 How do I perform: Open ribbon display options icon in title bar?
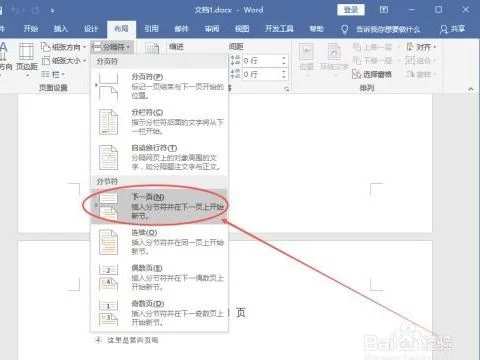click(384, 10)
